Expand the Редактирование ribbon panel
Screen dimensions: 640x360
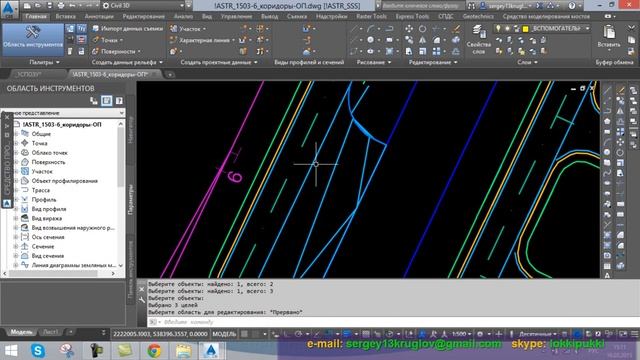pyautogui.click(x=433, y=62)
